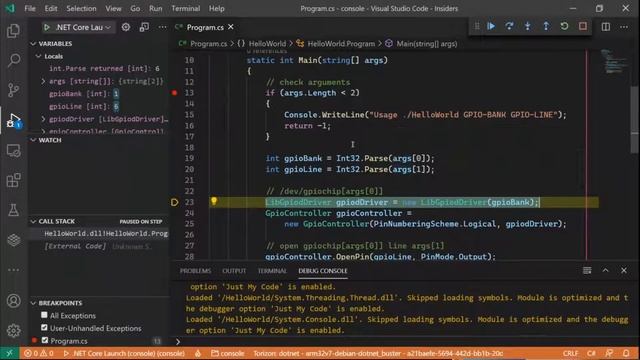Screen dimensions: 640x360
Task: Open launch.json with gear icon
Action: [x=126, y=27]
